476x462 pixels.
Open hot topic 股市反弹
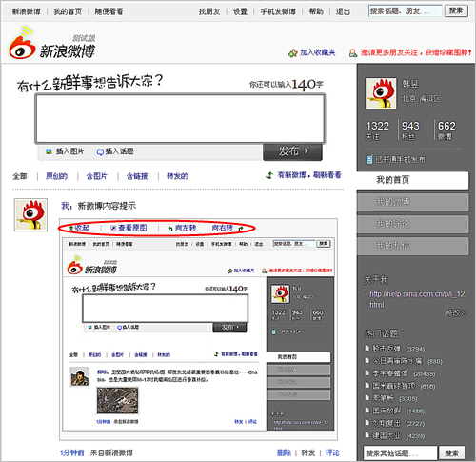point(387,349)
